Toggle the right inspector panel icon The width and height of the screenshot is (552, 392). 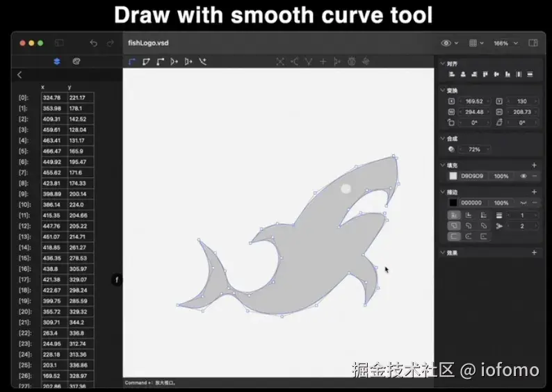(533, 43)
